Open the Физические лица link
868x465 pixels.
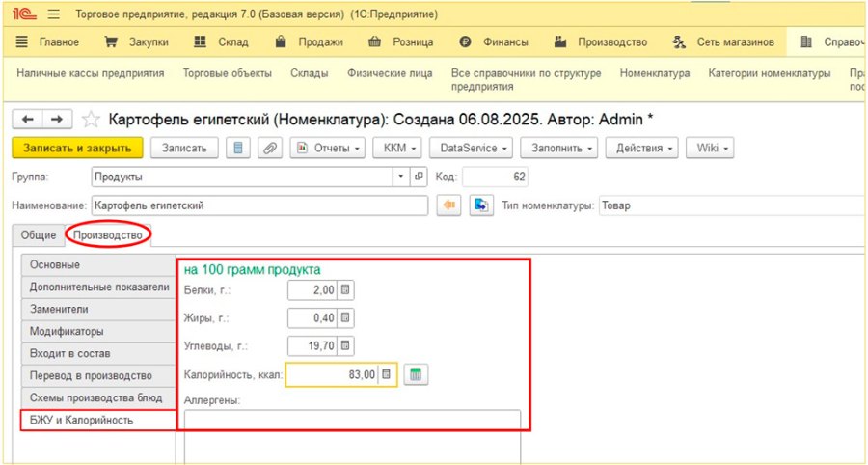(390, 73)
